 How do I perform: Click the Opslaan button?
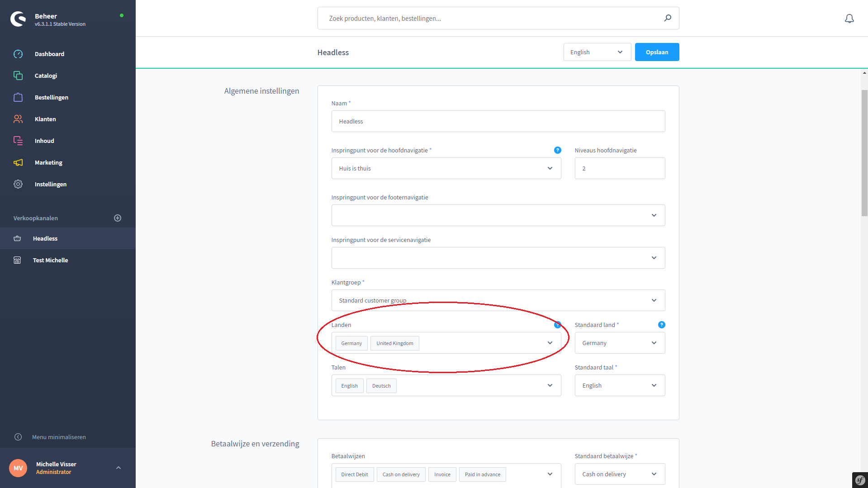pyautogui.click(x=657, y=52)
